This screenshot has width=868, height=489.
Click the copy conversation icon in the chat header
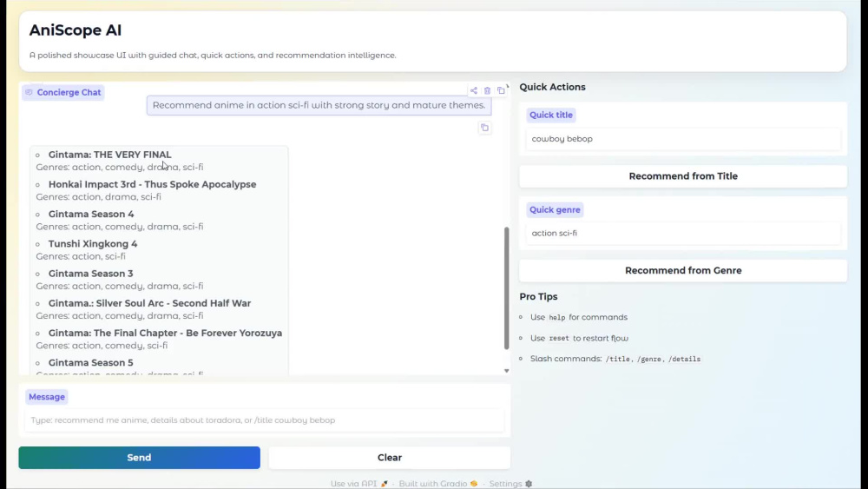[501, 90]
